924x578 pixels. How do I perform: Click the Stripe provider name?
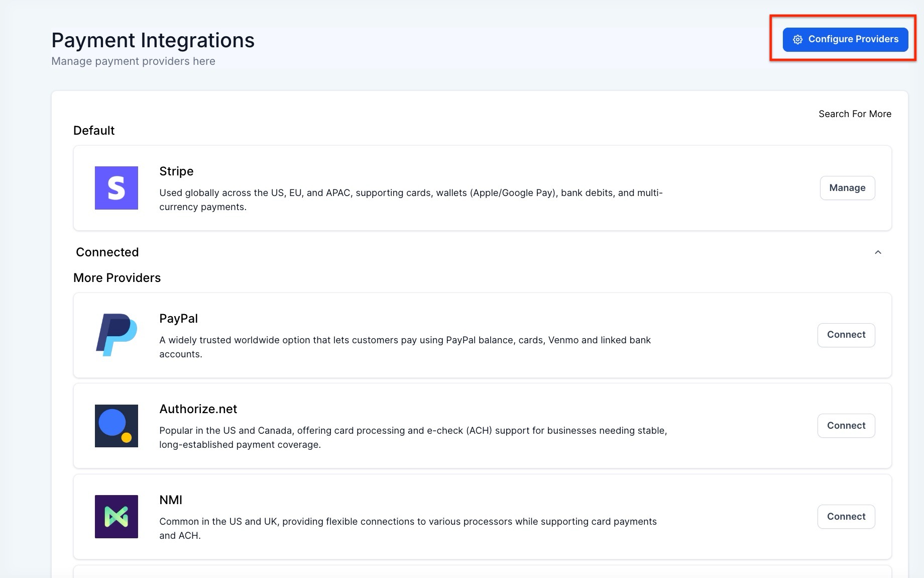[176, 171]
